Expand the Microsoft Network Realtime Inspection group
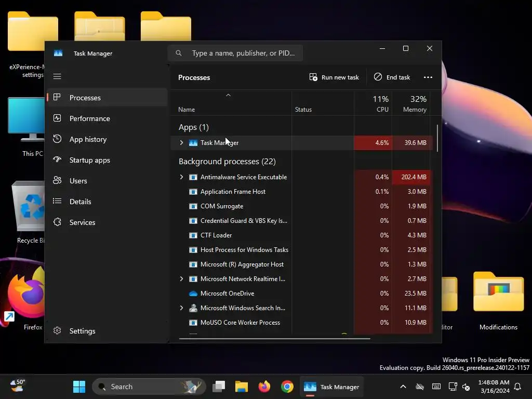This screenshot has height=399, width=532. tap(181, 279)
